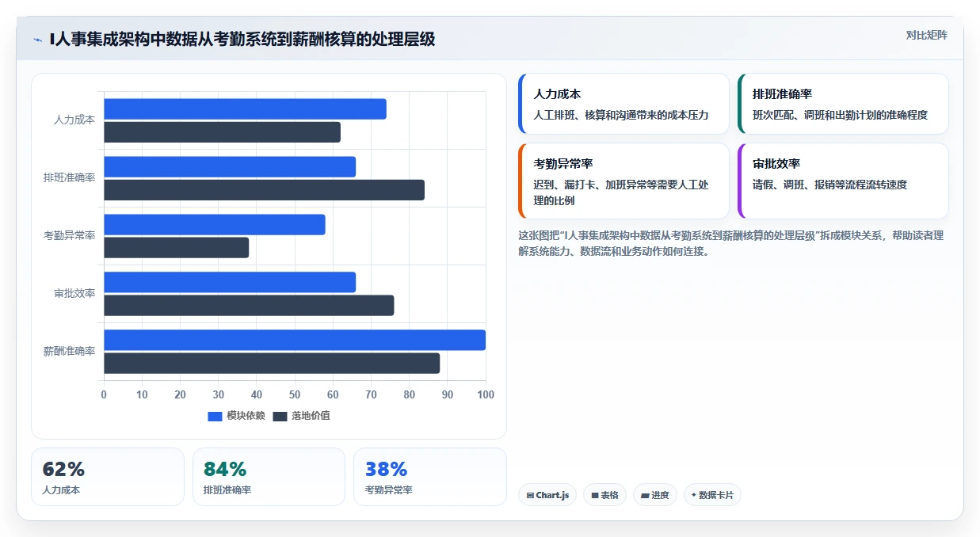Click the blue 人力成本 模块依赖 bar

coord(245,109)
